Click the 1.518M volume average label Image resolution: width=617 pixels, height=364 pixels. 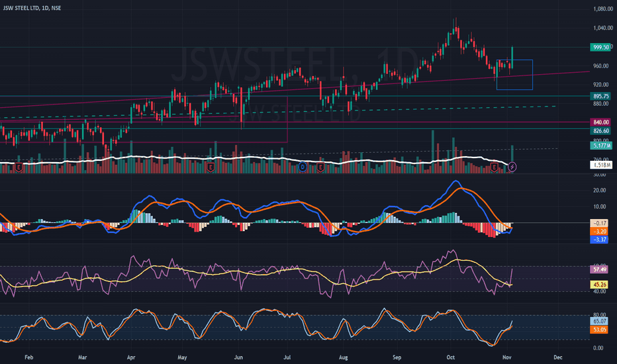tap(601, 165)
